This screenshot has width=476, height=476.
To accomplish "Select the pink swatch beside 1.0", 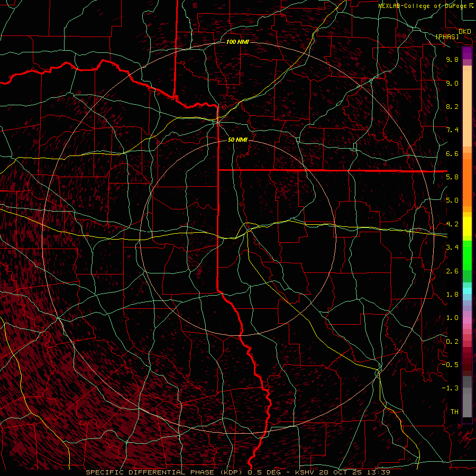I will [467, 321].
